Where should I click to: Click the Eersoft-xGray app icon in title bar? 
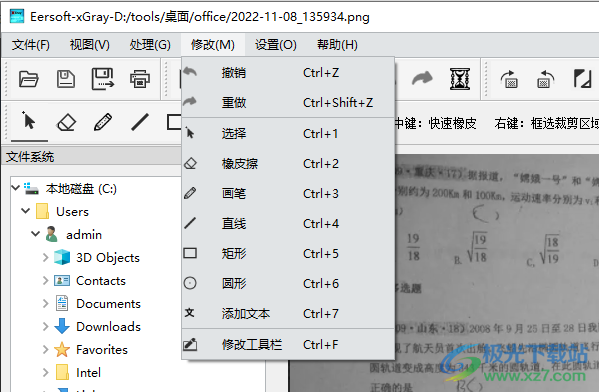[17, 16]
